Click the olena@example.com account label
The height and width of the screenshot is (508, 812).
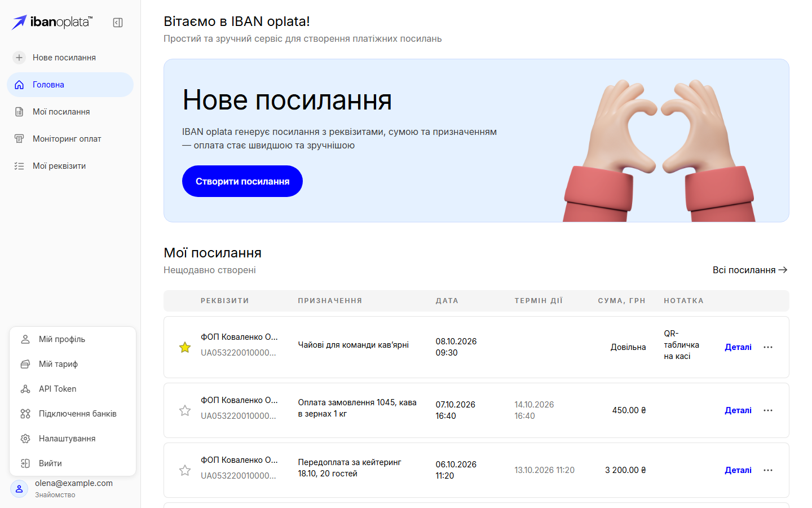point(74,483)
